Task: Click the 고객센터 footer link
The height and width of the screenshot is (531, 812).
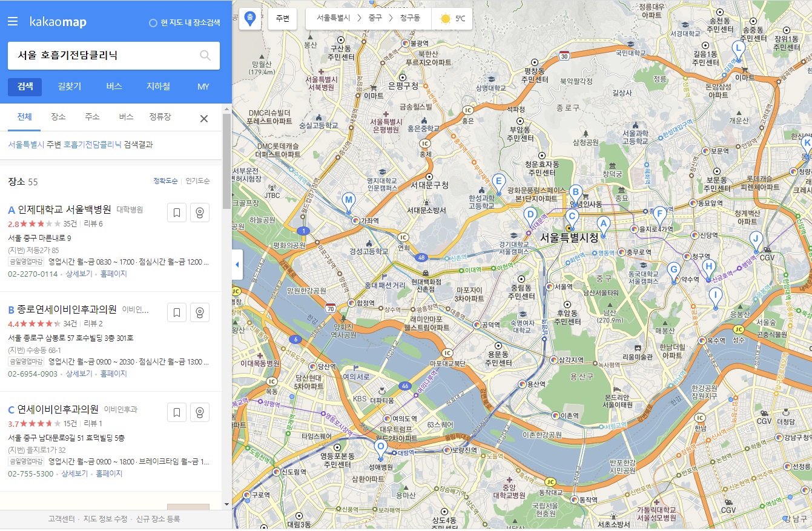Action: pos(61,519)
